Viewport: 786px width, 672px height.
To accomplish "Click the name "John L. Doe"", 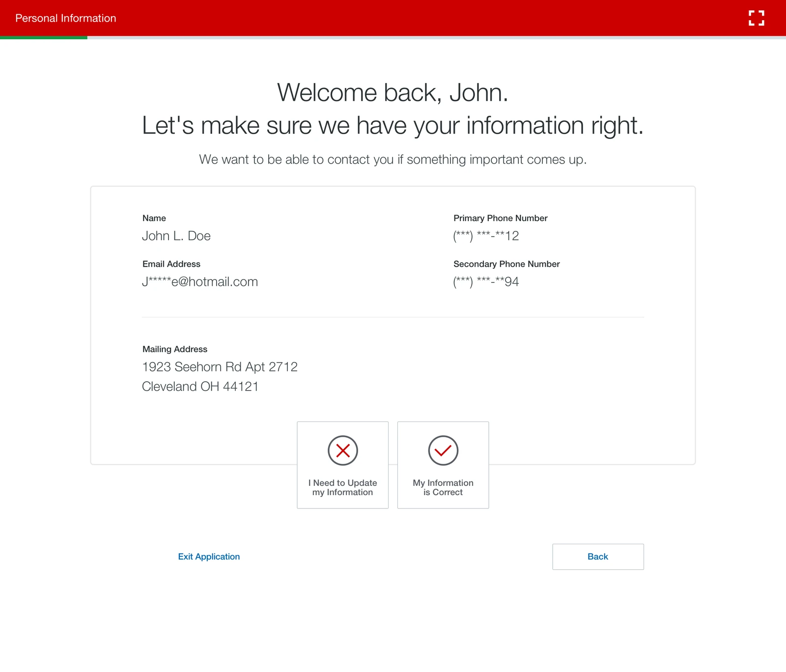I will (x=176, y=236).
